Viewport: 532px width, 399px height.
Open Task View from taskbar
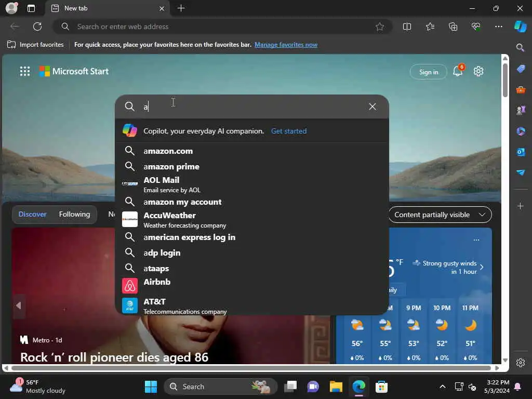290,387
